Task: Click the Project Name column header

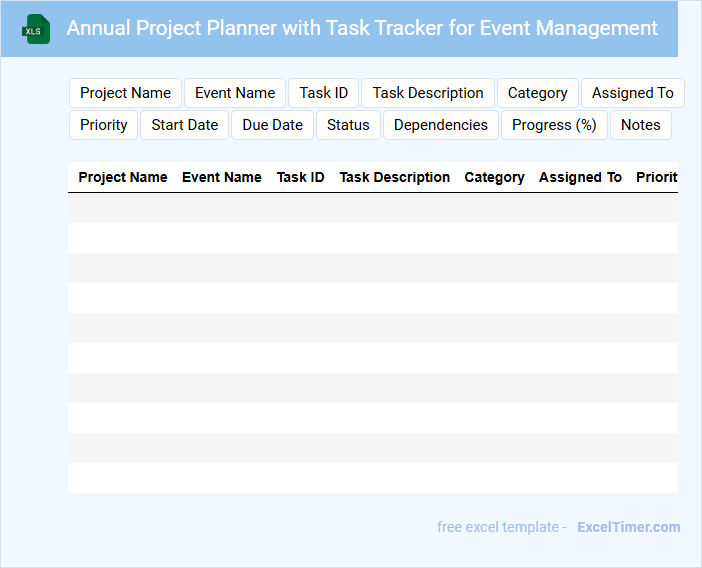Action: [123, 177]
